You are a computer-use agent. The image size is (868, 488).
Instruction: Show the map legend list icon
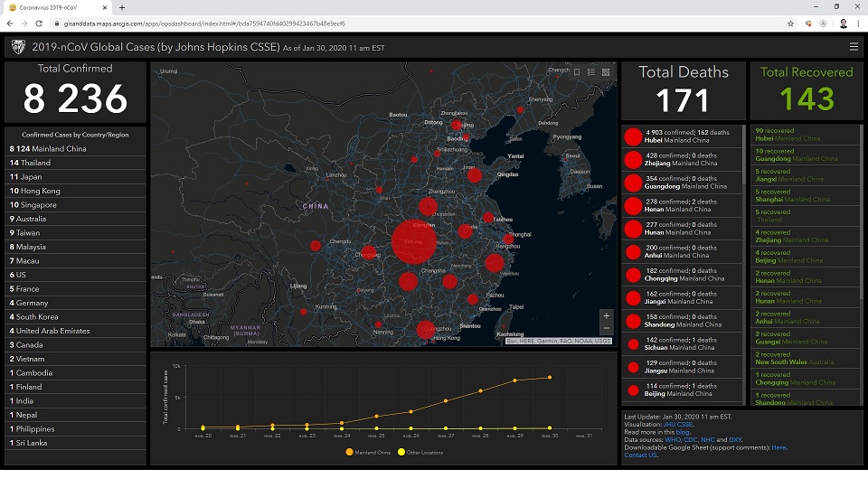click(591, 71)
